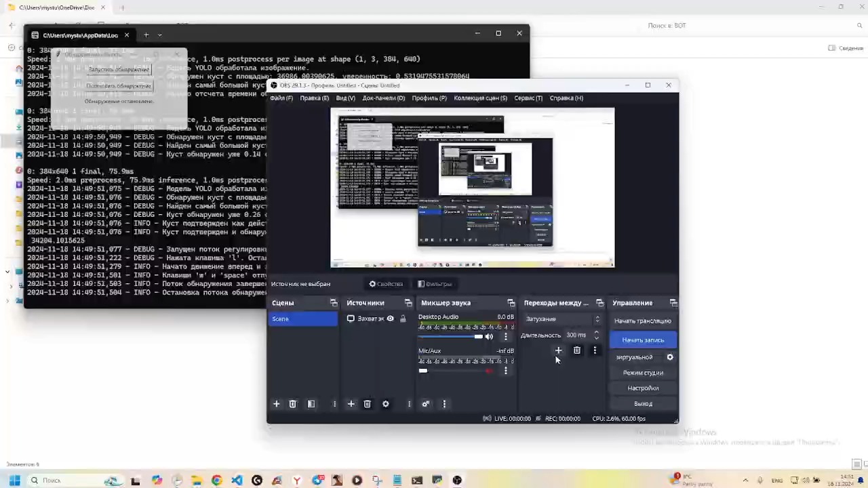
Task: Click Windows Start button on taskbar
Action: (14, 481)
